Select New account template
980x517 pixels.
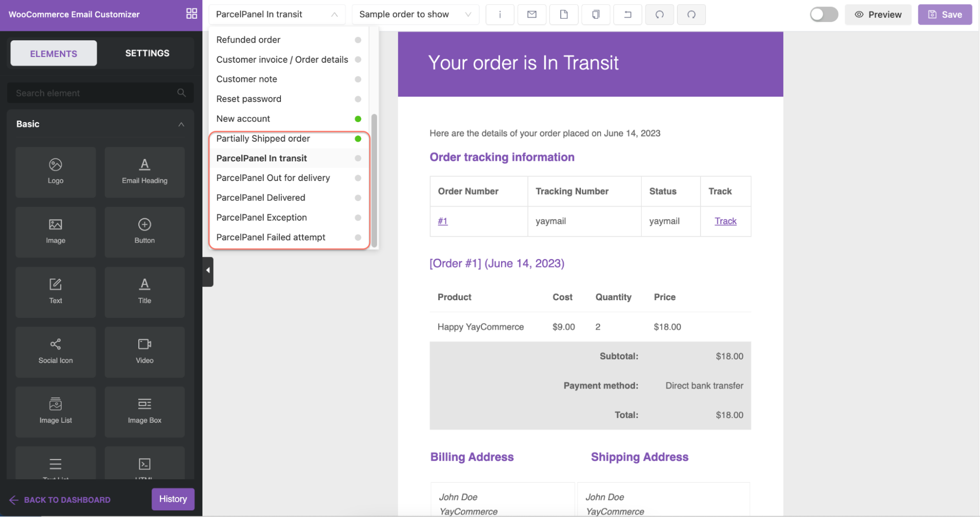coord(289,119)
